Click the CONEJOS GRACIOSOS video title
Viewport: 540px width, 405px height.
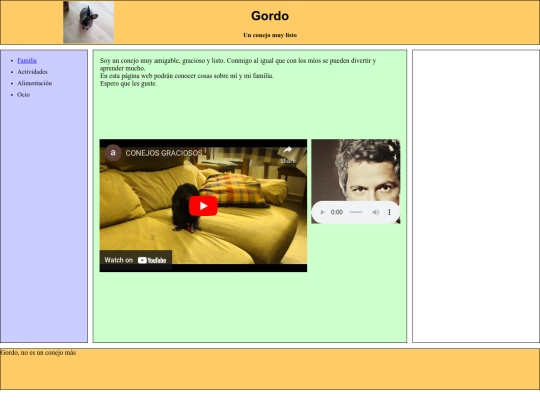tap(164, 153)
